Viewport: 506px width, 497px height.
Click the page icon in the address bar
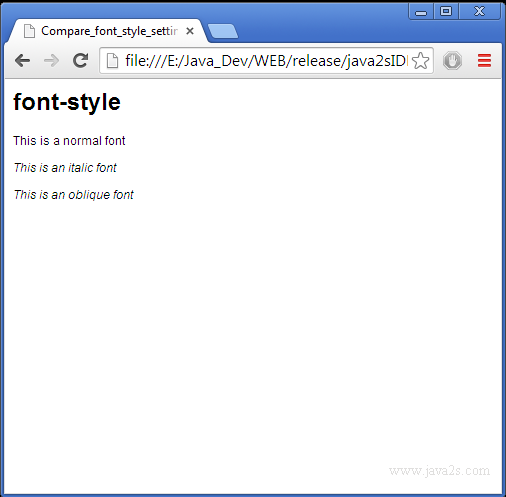[112, 61]
